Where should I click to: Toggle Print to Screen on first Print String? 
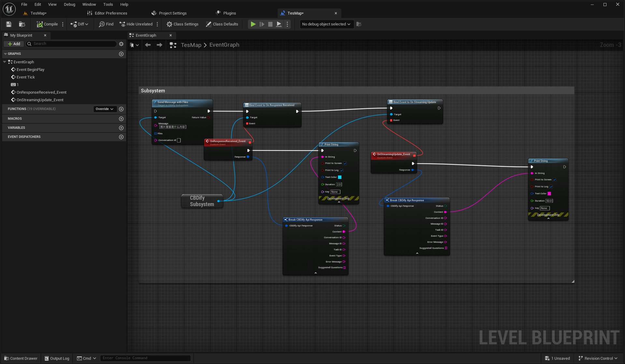click(345, 163)
